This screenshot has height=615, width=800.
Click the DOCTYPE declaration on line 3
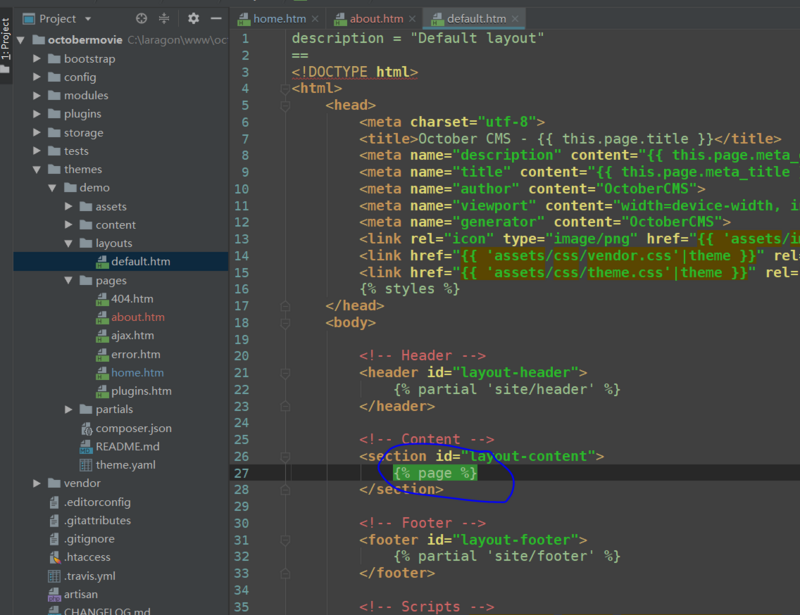tap(355, 72)
